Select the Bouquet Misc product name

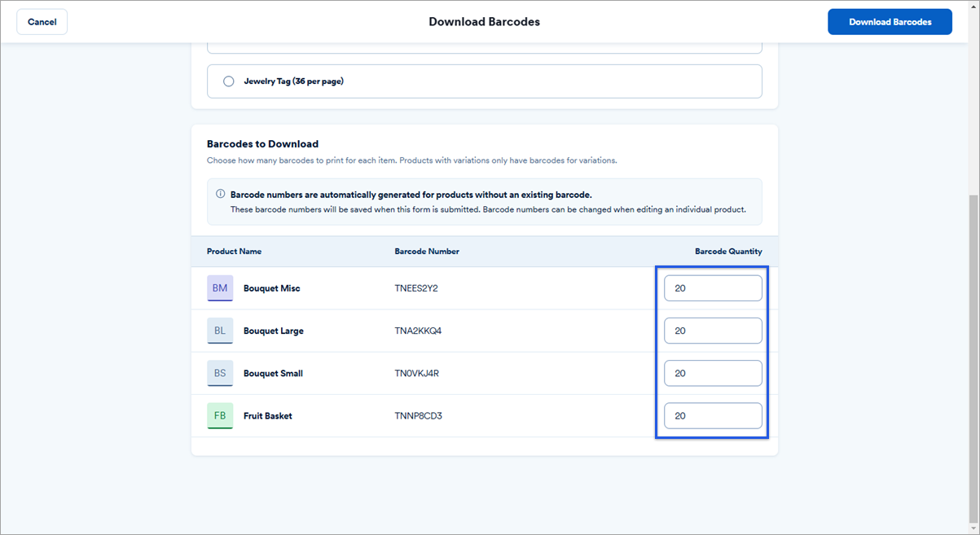(x=272, y=288)
